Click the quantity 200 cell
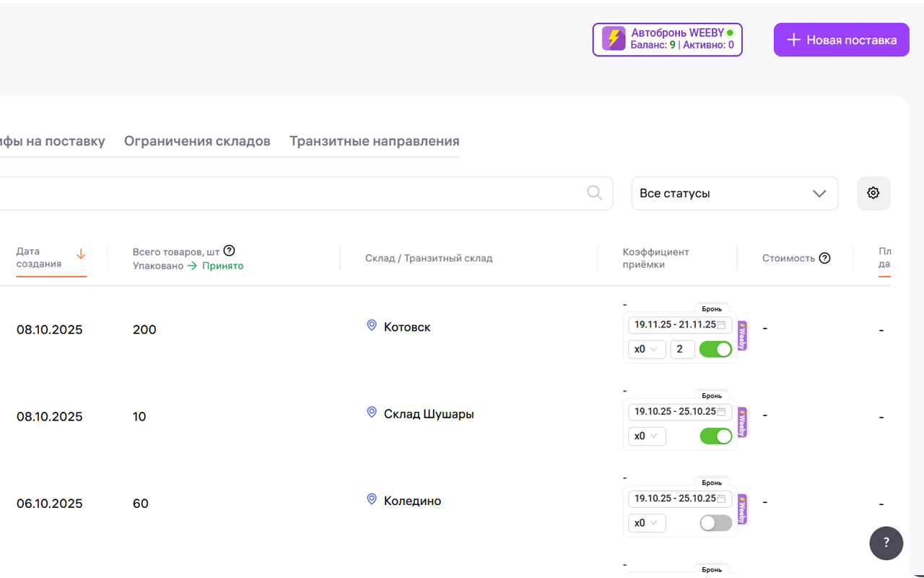The image size is (924, 578). pos(144,329)
